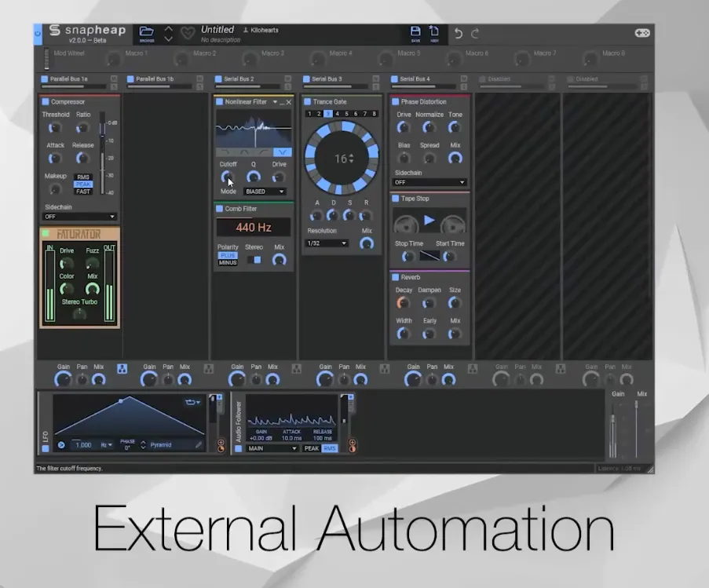Viewport: 709px width, 588px height.
Task: Adjust the LFO phase stepper arrows
Action: [x=144, y=445]
